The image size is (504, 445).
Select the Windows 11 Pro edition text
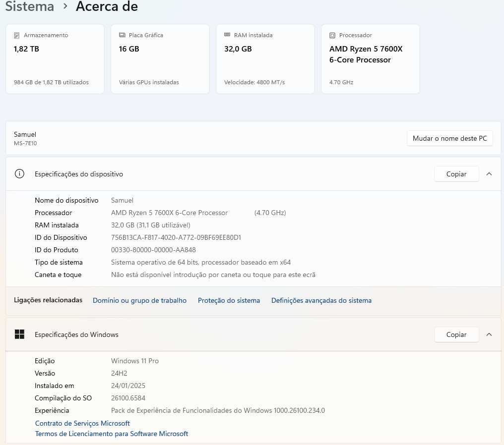click(135, 361)
